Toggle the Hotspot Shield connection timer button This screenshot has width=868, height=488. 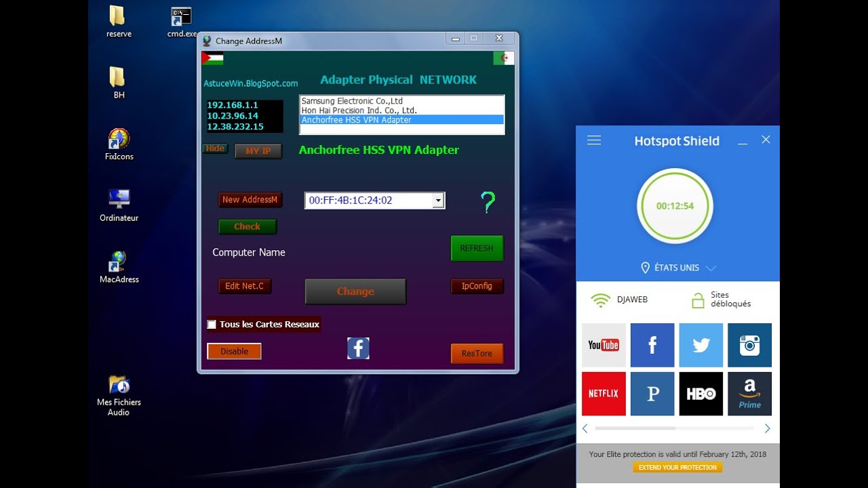click(x=675, y=206)
